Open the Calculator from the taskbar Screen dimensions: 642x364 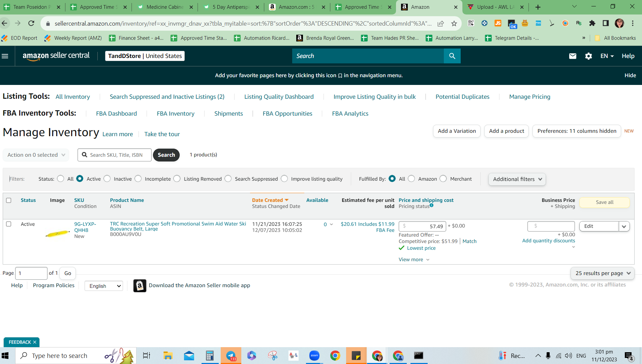tap(210, 356)
